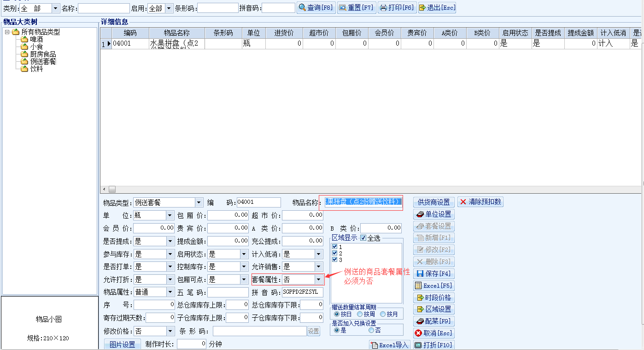The width and height of the screenshot is (644, 350).
Task: Click the 物品名称 input field in form
Action: (363, 202)
